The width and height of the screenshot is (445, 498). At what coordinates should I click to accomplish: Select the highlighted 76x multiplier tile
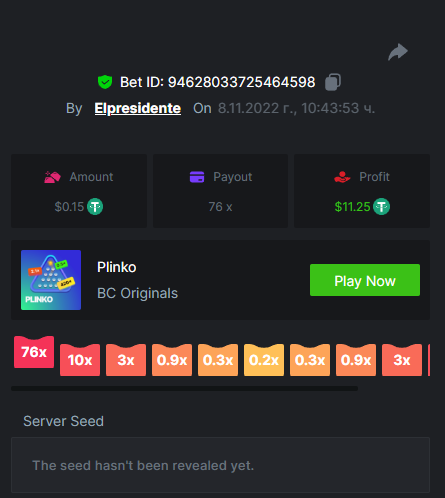point(34,352)
